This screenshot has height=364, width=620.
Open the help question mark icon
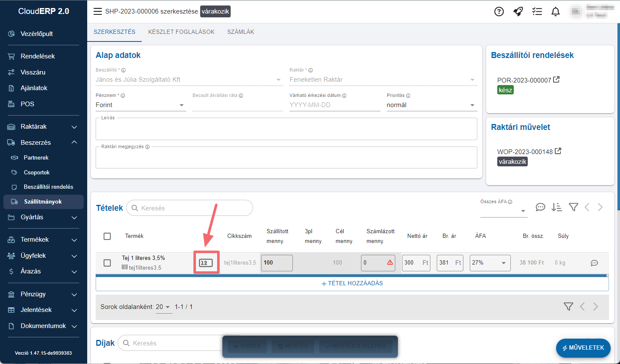(x=499, y=11)
